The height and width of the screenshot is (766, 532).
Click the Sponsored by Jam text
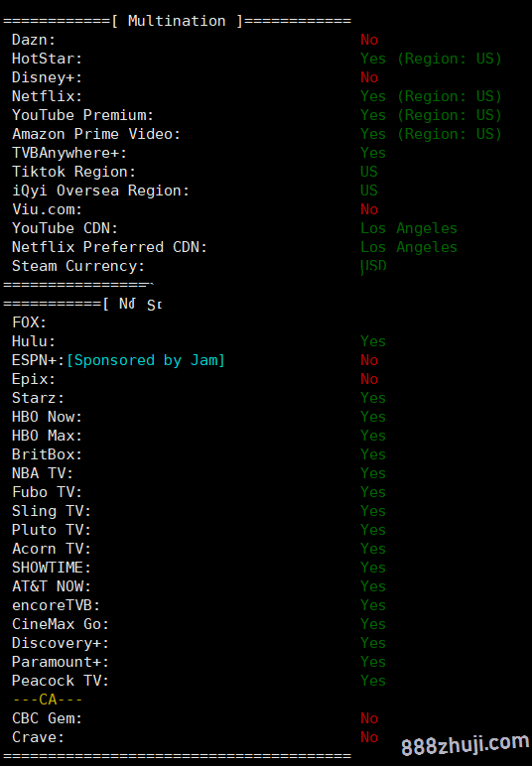(146, 360)
